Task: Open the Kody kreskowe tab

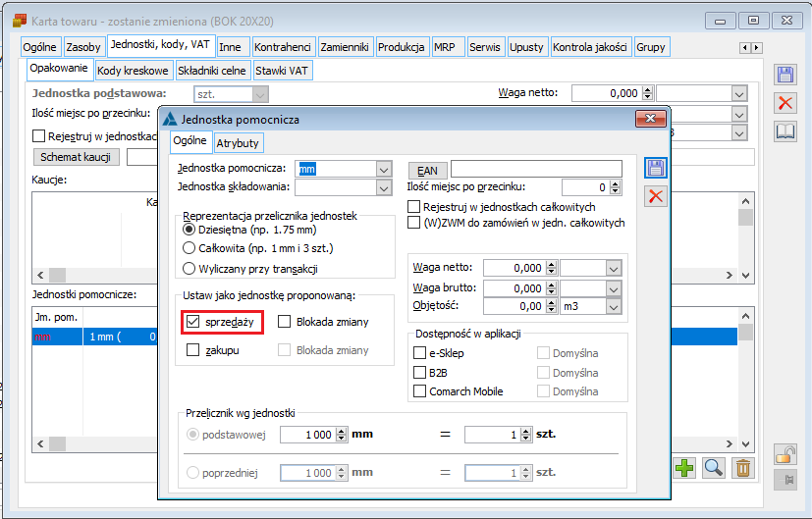Action: (133, 71)
